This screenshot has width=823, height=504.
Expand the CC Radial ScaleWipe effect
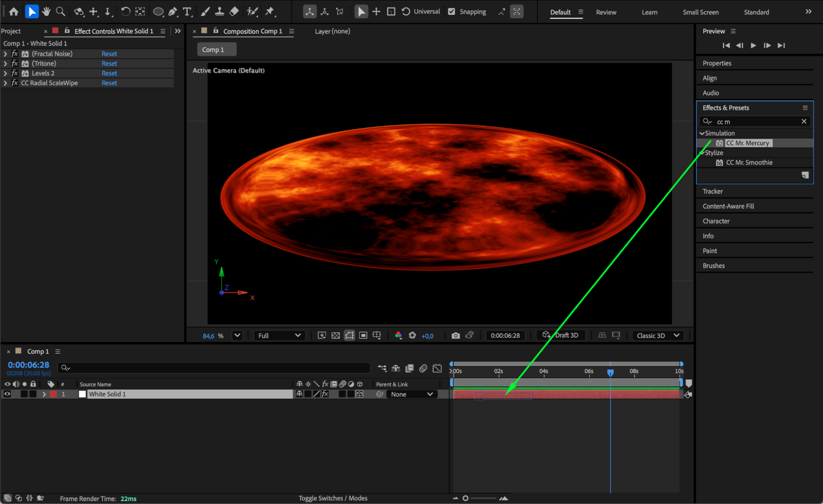click(x=5, y=83)
